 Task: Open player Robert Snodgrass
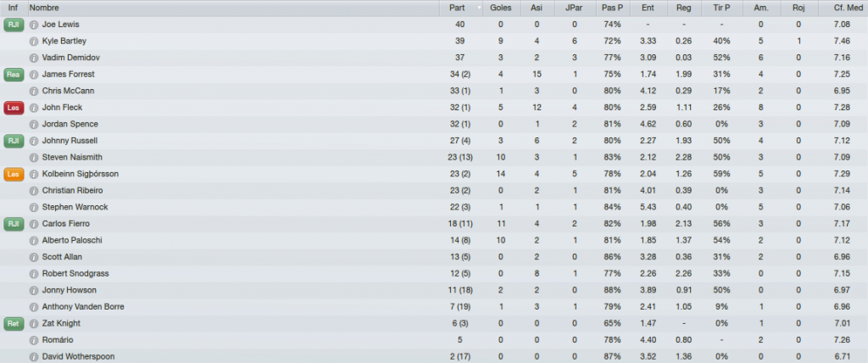(75, 274)
